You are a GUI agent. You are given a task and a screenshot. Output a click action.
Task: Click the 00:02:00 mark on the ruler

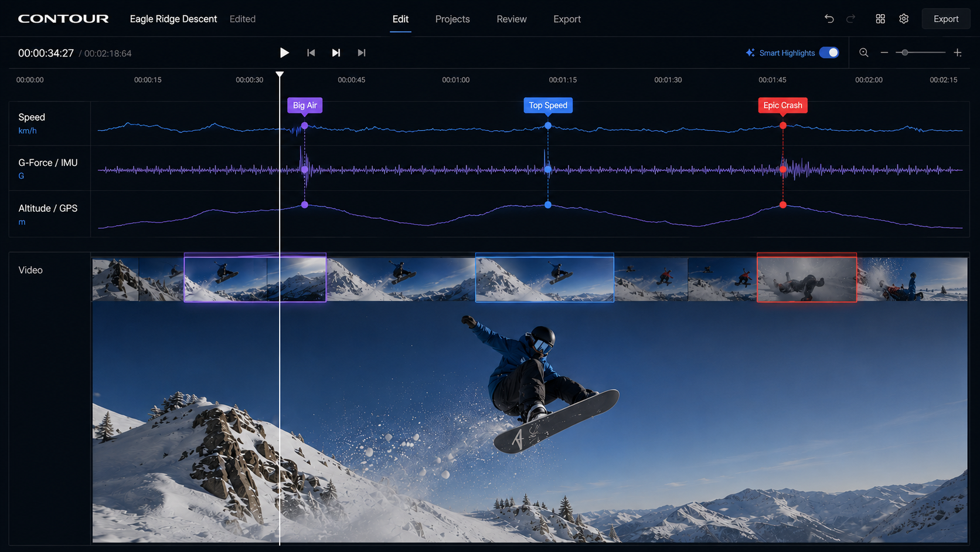869,80
